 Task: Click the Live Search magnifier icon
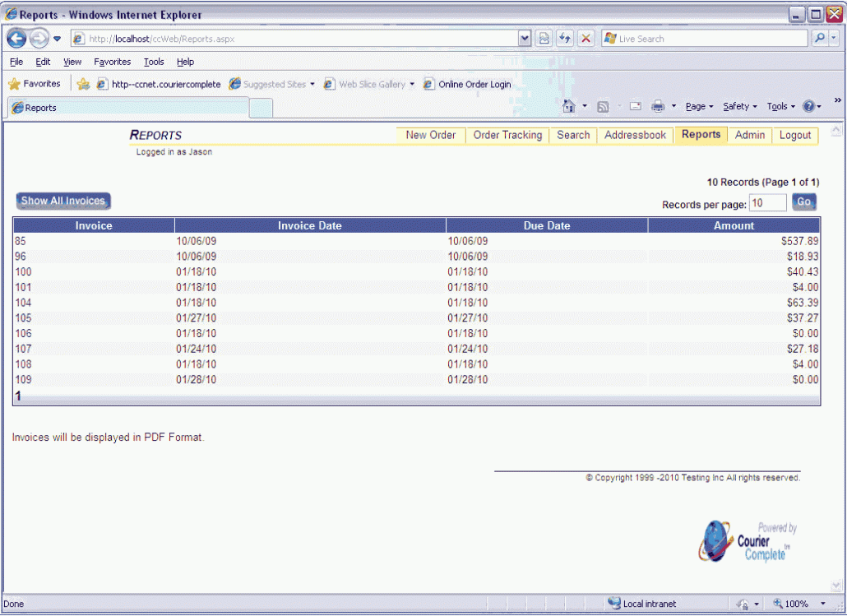[x=820, y=39]
